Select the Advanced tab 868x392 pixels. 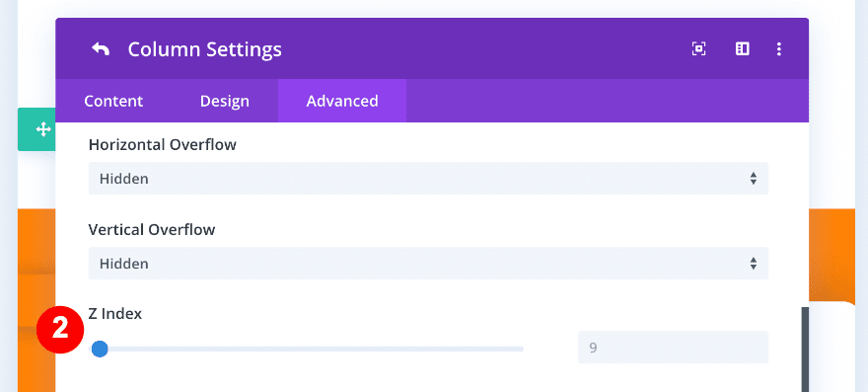(342, 101)
